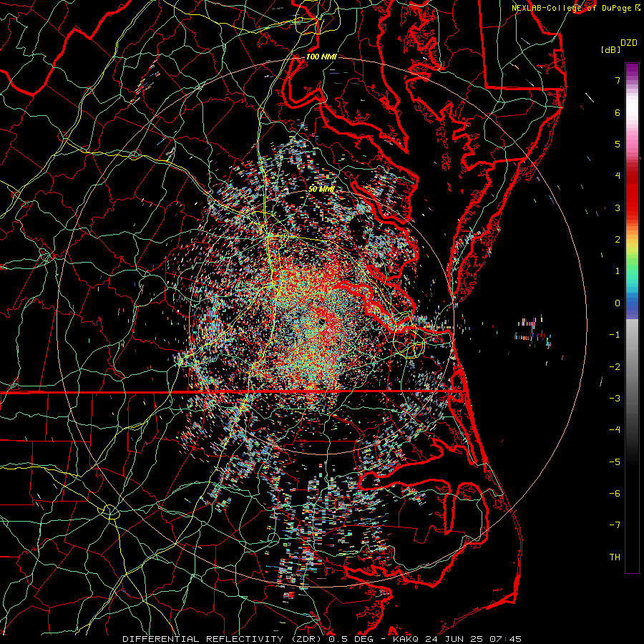Screen dimensions: 644x644
Task: Click the ZDR color scale bar
Action: [632, 318]
